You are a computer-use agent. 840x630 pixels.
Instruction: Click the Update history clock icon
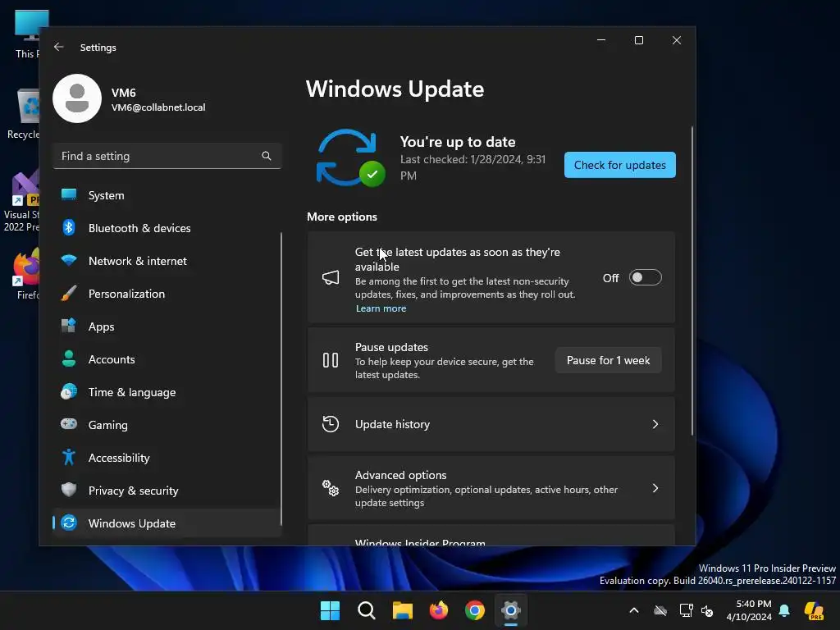(331, 424)
